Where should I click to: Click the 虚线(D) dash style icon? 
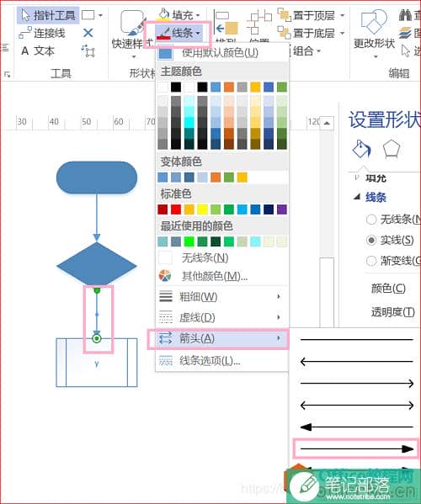[166, 317]
